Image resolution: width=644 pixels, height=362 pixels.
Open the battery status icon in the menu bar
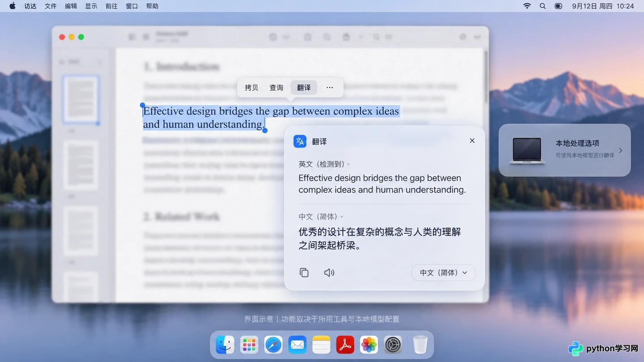pyautogui.click(x=558, y=6)
